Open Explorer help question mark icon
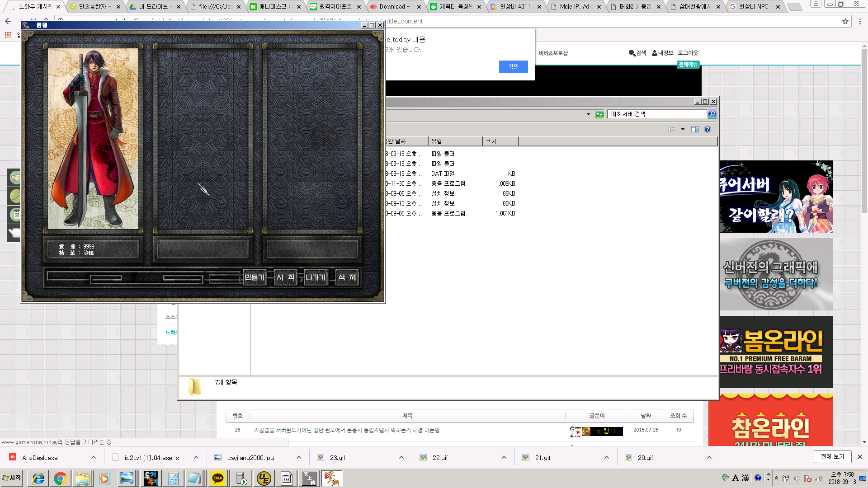This screenshot has height=488, width=868. [x=708, y=129]
